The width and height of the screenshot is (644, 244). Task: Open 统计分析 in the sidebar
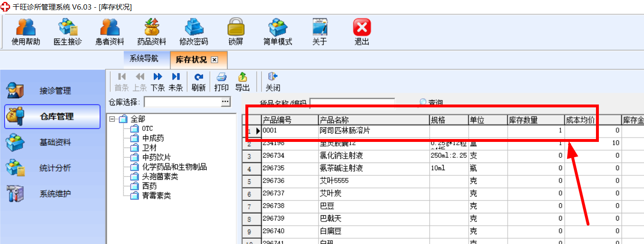coord(52,168)
